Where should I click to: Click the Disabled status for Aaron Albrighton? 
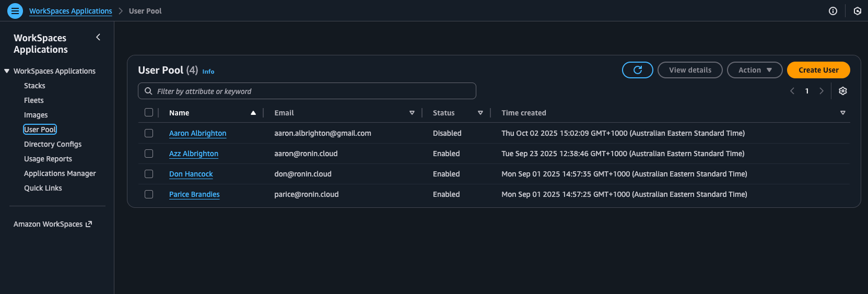coord(447,133)
